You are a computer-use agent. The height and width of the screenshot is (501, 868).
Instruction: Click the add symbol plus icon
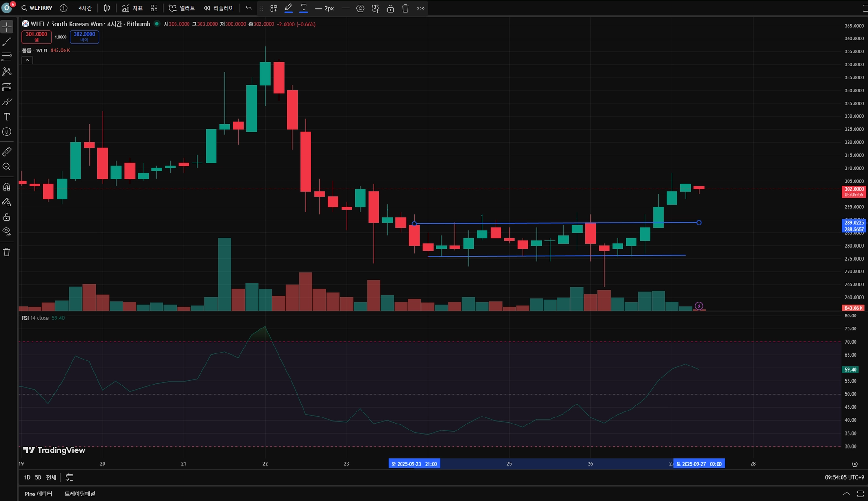64,8
